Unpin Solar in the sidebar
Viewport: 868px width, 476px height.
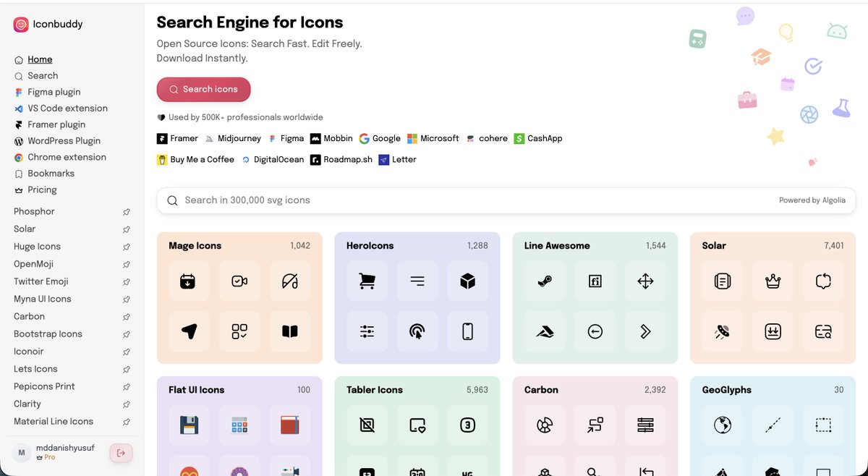(127, 229)
